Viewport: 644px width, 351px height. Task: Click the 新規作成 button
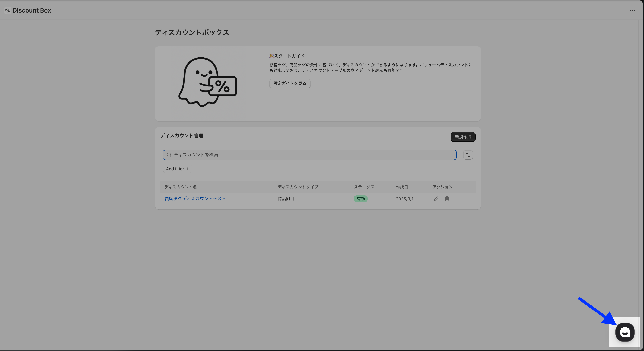pyautogui.click(x=463, y=137)
